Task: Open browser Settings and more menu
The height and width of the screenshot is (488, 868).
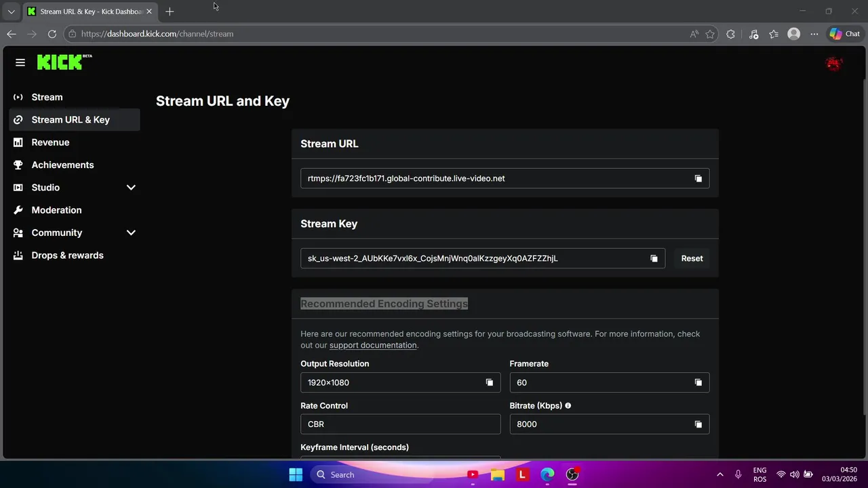Action: tap(814, 34)
